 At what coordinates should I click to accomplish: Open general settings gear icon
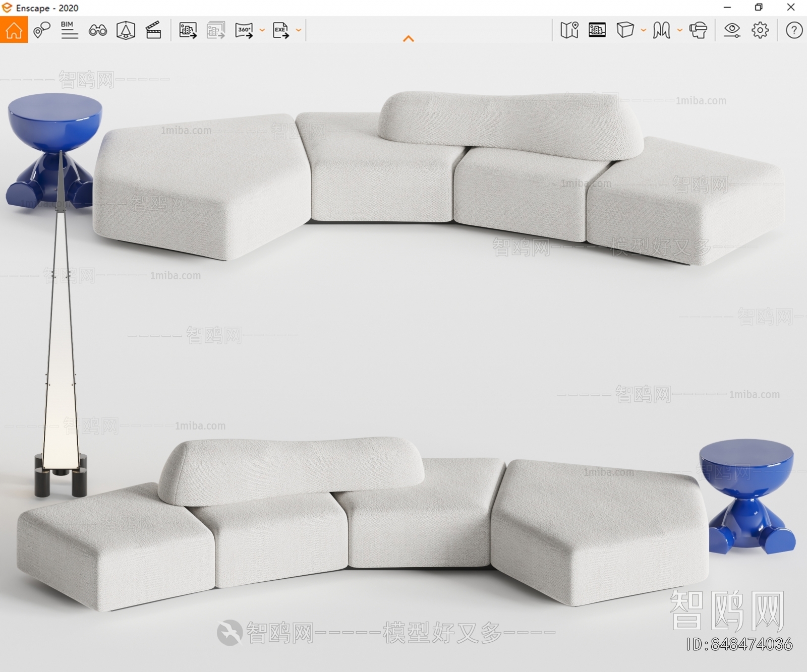click(x=760, y=30)
